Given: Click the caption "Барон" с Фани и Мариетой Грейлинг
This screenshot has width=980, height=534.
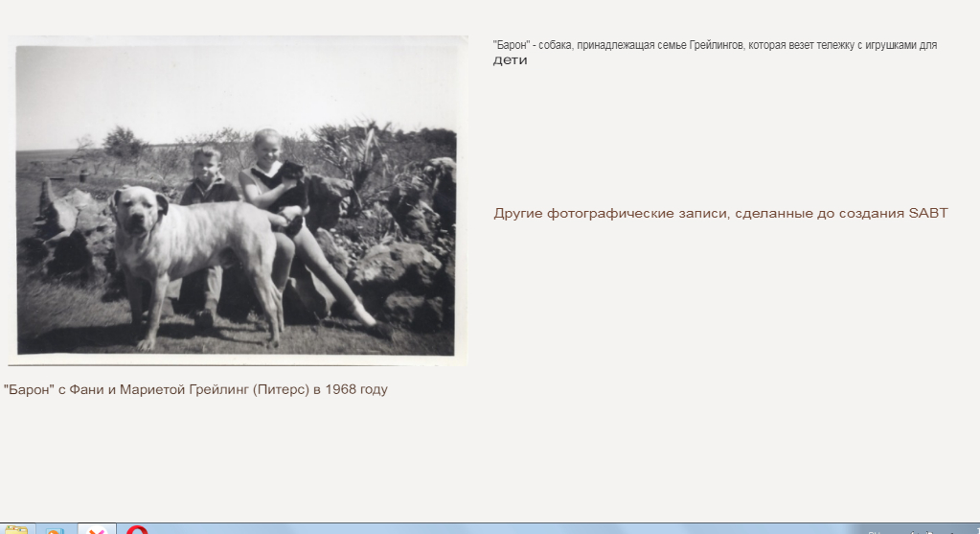Looking at the screenshot, I should pyautogui.click(x=195, y=389).
